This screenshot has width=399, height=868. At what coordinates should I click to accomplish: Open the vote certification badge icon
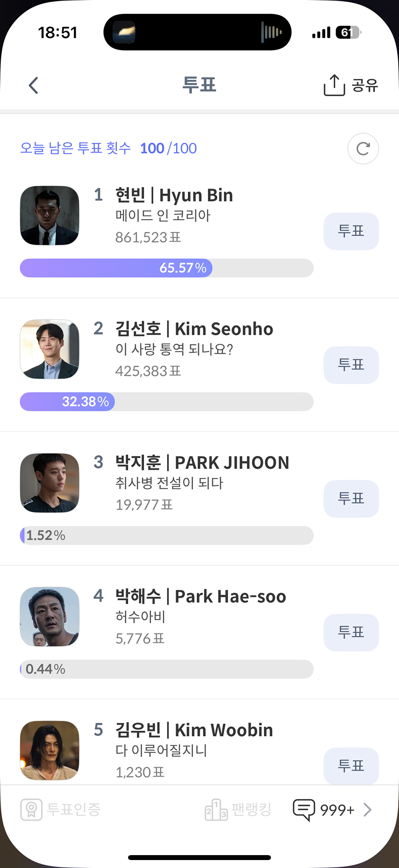point(31,809)
